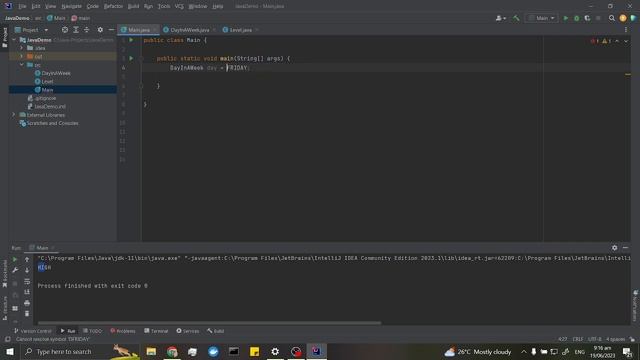Collapse All icon in the Project panel header

(87, 30)
